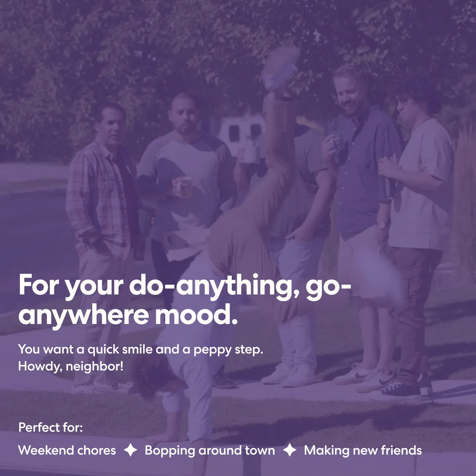Click the raised shoe in the air
Image resolution: width=476 pixels, height=476 pixels.
coord(281,68)
